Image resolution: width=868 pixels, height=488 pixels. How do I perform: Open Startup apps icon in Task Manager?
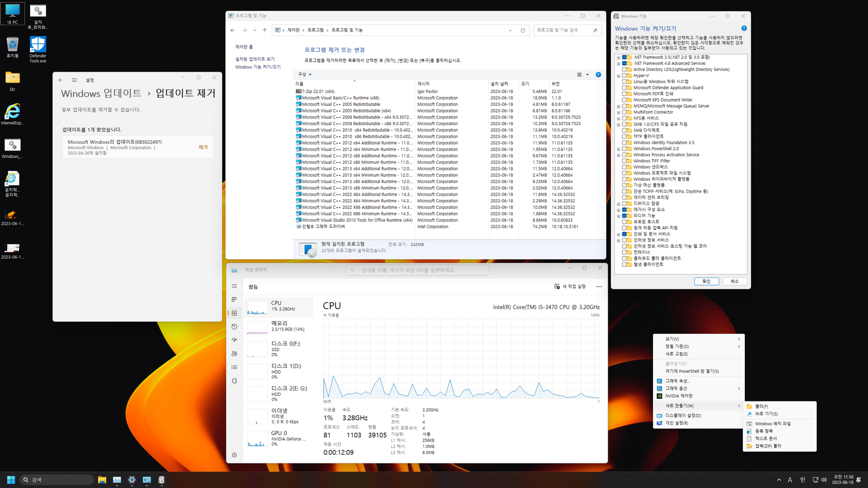[x=234, y=340]
